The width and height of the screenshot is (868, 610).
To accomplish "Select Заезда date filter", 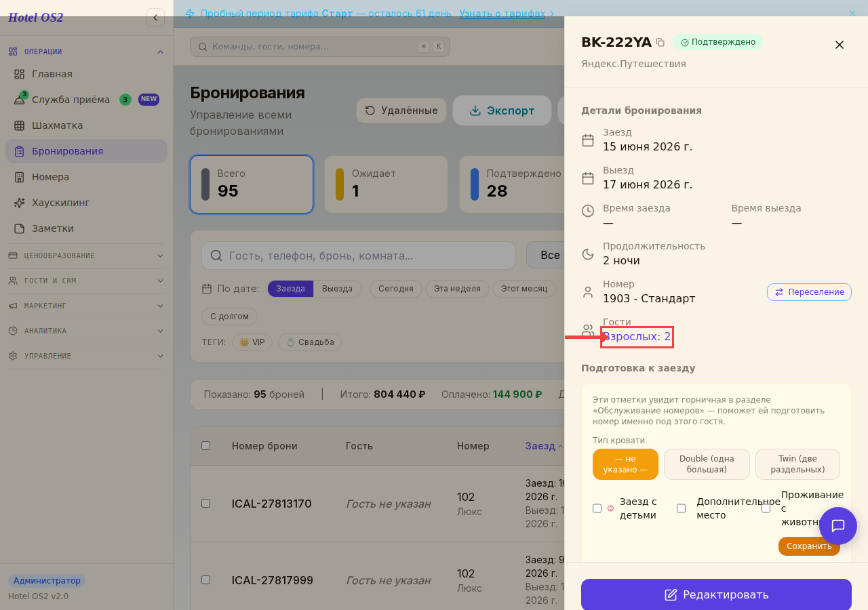I will (x=290, y=289).
